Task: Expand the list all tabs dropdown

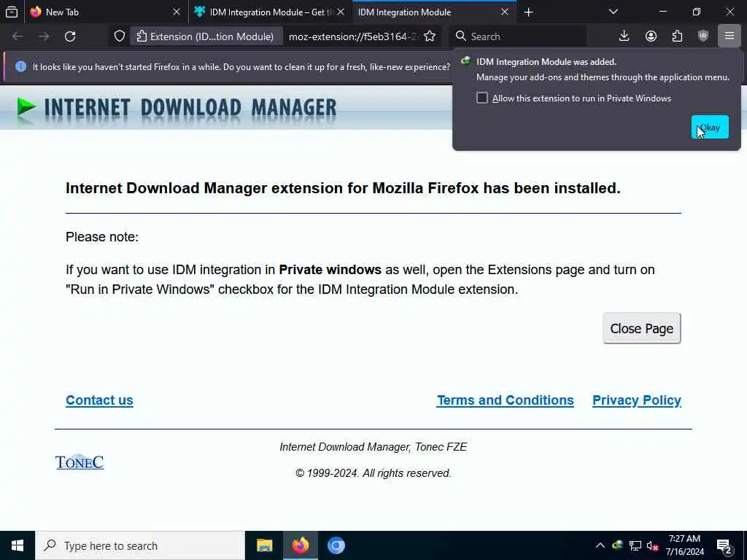Action: pos(613,12)
